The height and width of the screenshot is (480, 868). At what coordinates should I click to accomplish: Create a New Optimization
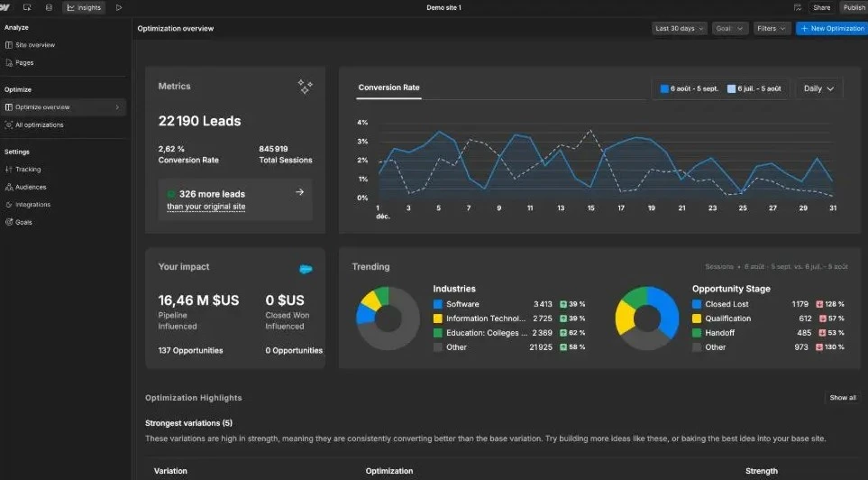point(832,28)
